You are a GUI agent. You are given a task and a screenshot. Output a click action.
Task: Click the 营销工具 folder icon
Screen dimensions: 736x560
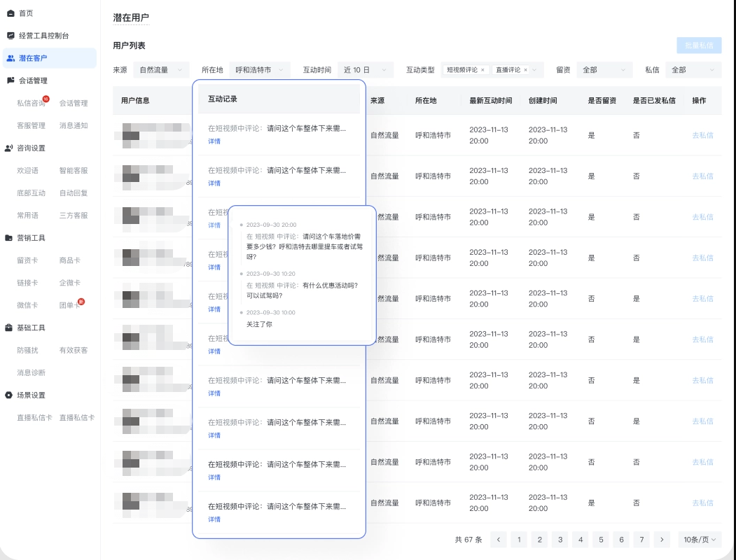[x=9, y=238]
